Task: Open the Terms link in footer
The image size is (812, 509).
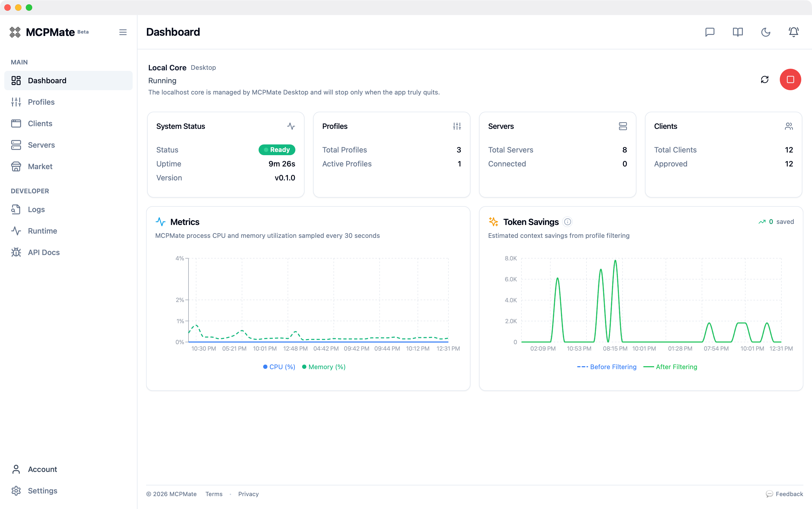Action: point(214,494)
